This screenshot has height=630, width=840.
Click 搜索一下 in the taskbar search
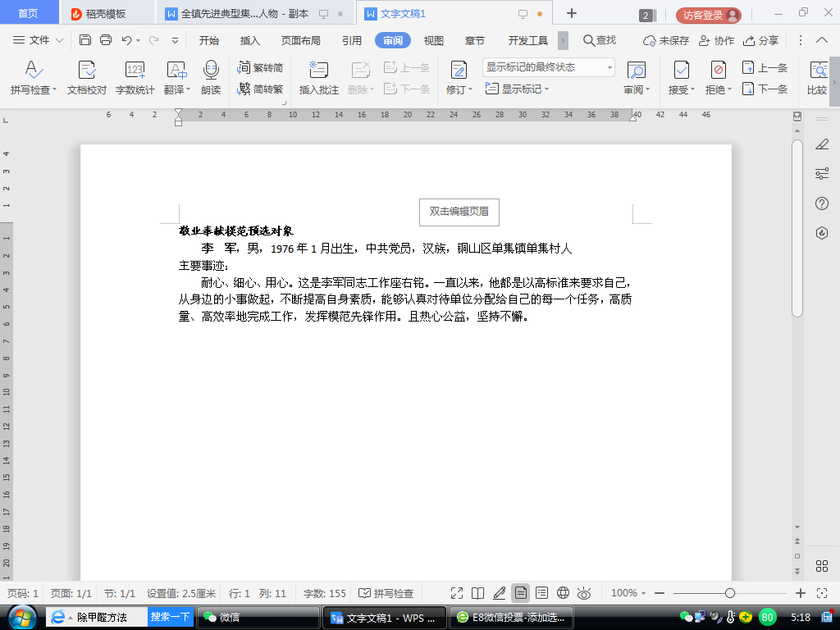click(x=171, y=617)
